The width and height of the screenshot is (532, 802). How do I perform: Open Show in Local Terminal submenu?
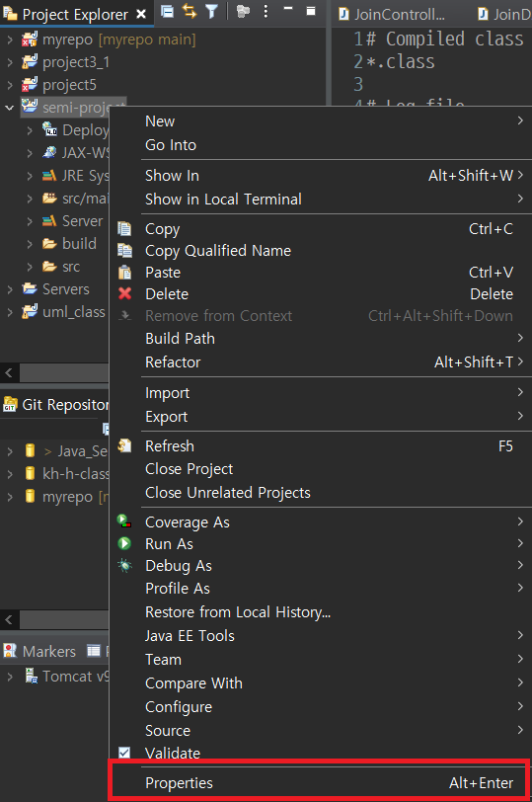pyautogui.click(x=321, y=199)
